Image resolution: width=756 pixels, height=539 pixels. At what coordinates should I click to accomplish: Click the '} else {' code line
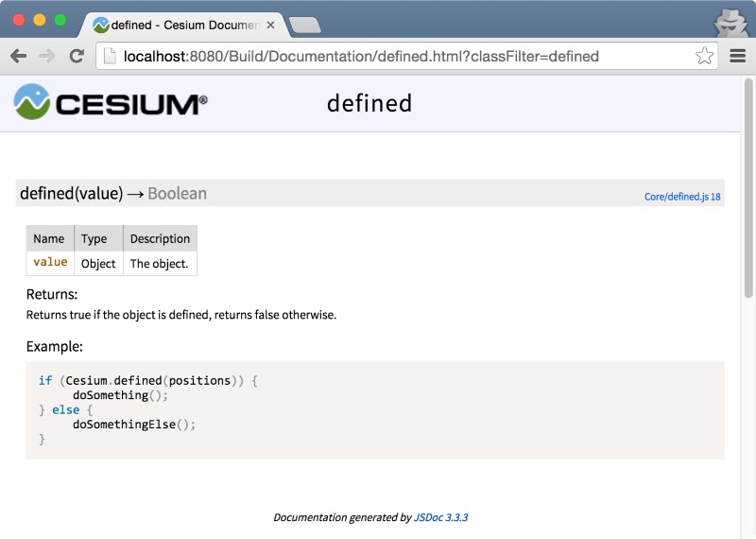(x=66, y=410)
